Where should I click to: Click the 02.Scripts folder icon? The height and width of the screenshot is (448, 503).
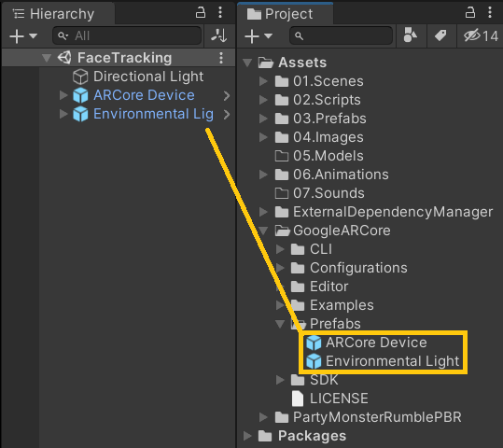coord(282,100)
